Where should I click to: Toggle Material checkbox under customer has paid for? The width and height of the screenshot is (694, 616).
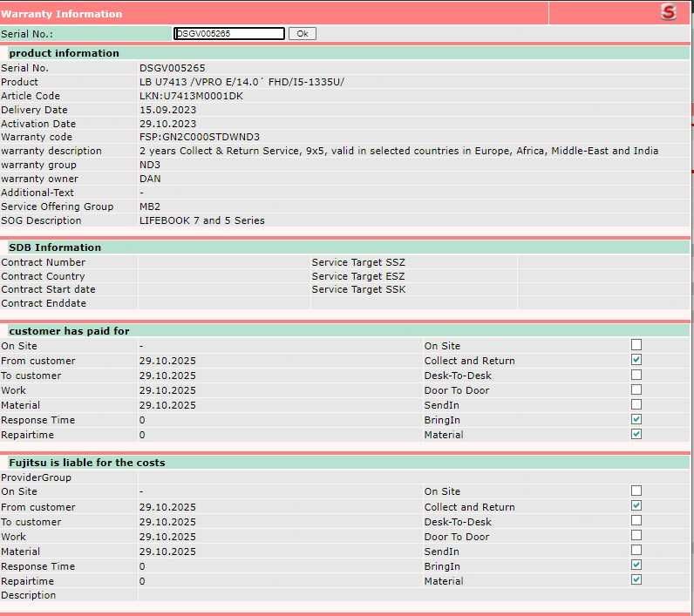[x=636, y=434]
